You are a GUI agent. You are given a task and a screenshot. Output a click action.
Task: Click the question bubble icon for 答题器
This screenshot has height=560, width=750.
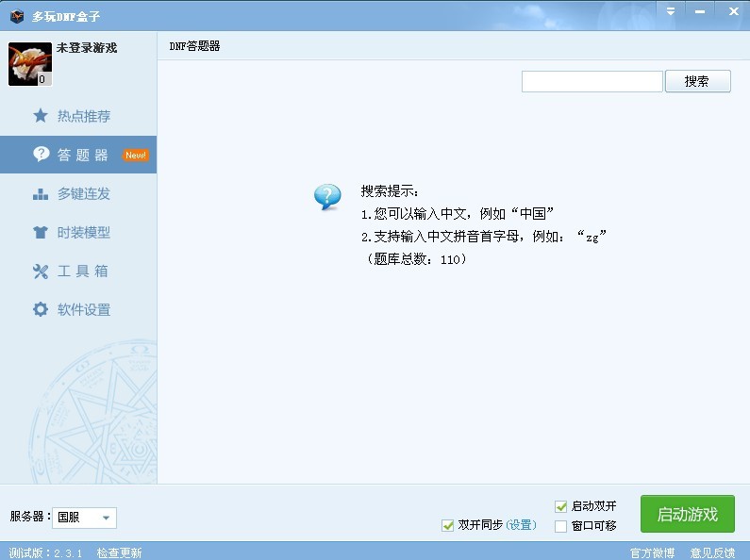(x=41, y=154)
